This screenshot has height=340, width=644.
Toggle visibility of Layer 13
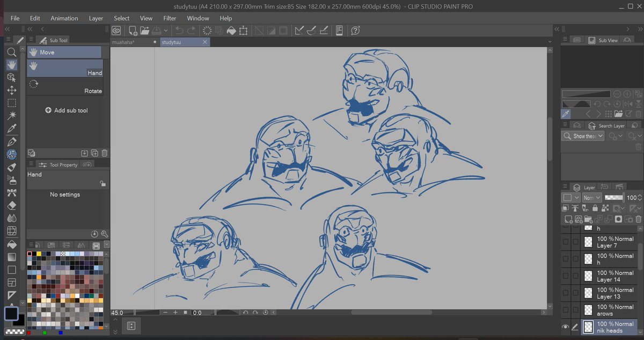[565, 293]
